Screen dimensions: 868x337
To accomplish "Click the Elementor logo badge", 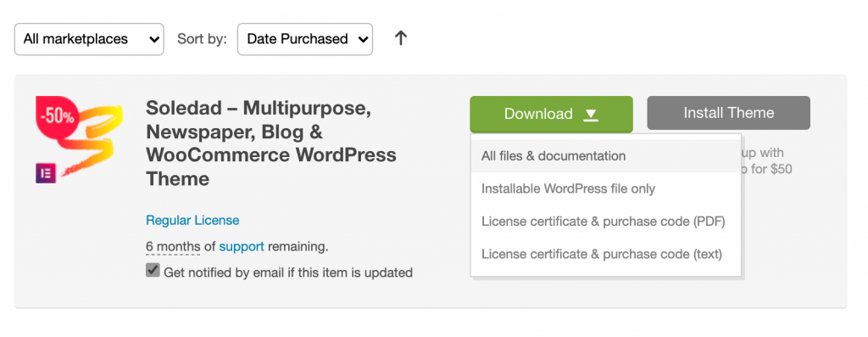I will [x=46, y=173].
